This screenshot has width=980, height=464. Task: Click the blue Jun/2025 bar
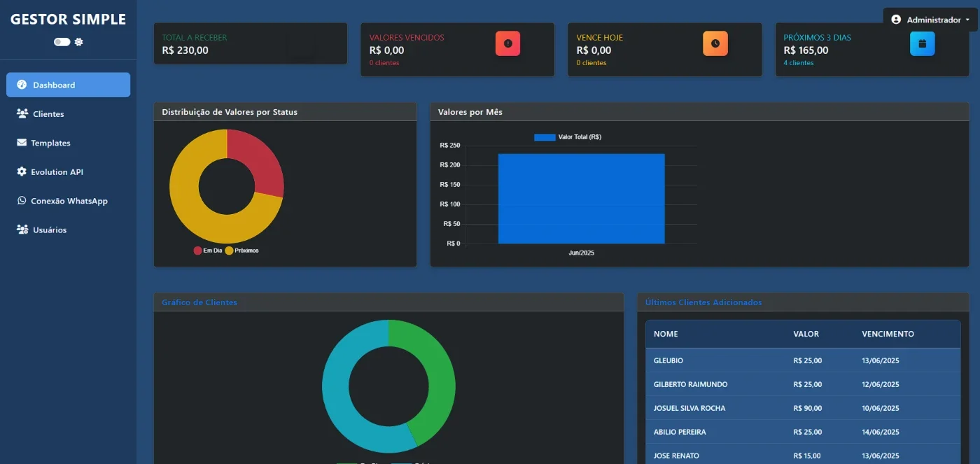(x=581, y=199)
